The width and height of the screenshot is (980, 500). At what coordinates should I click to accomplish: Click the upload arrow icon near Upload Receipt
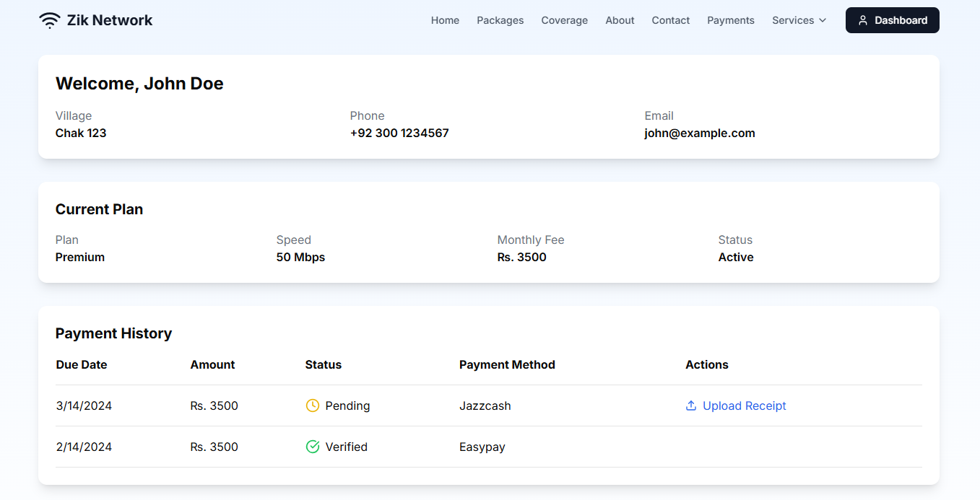pyautogui.click(x=690, y=405)
